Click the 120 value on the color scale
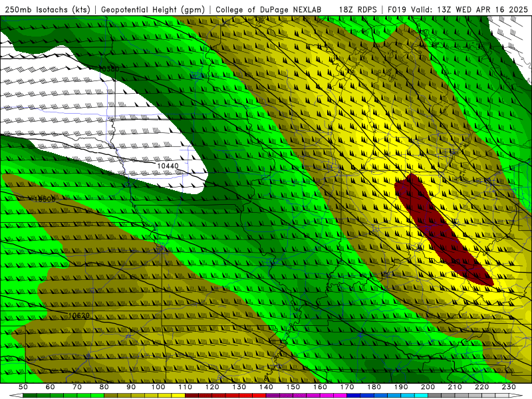 coord(212,387)
